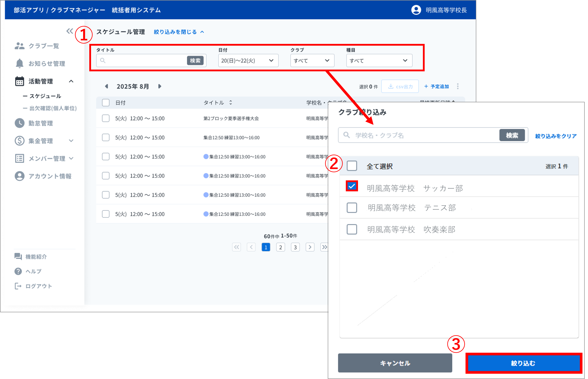The height and width of the screenshot is (379, 588).
Task: Collapse 活動管理 menu chevron
Action: coord(71,81)
